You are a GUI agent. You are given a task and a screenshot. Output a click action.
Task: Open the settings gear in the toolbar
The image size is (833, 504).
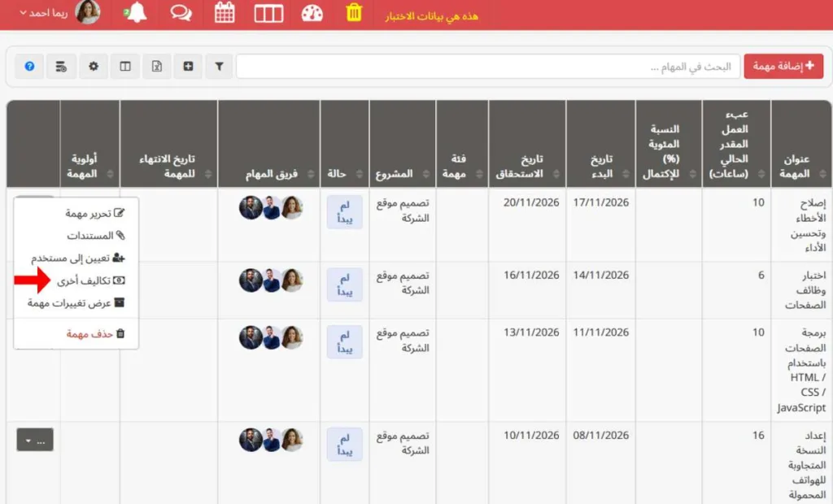click(93, 67)
